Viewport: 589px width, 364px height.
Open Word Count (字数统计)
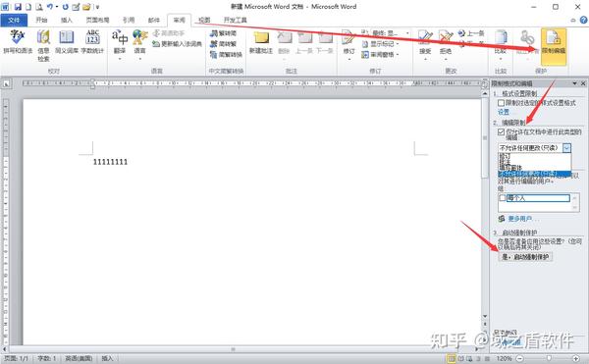click(92, 41)
